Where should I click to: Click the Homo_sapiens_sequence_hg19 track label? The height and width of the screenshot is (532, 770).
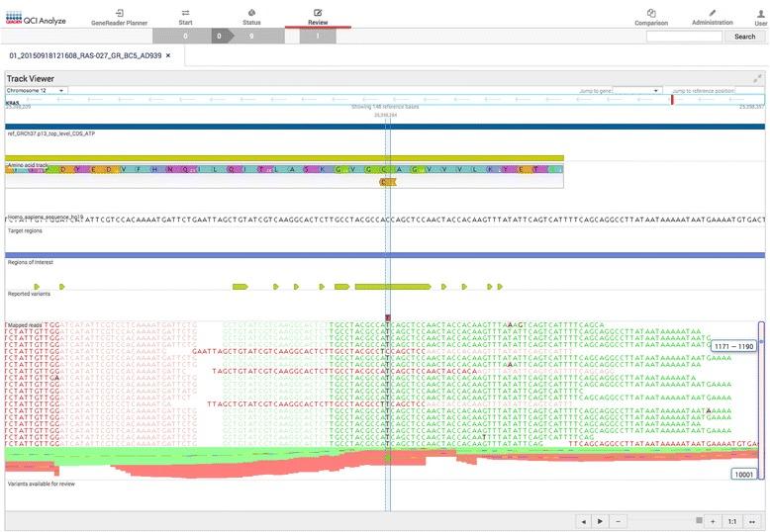46,216
